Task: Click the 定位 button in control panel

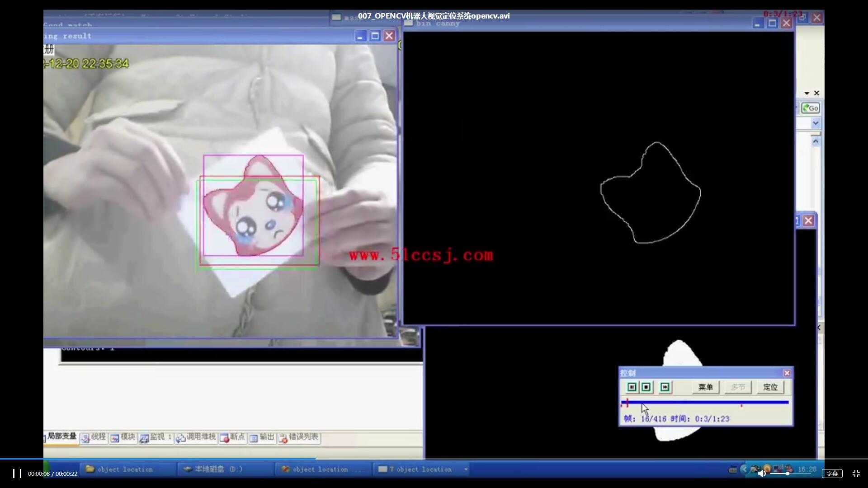Action: tap(770, 387)
